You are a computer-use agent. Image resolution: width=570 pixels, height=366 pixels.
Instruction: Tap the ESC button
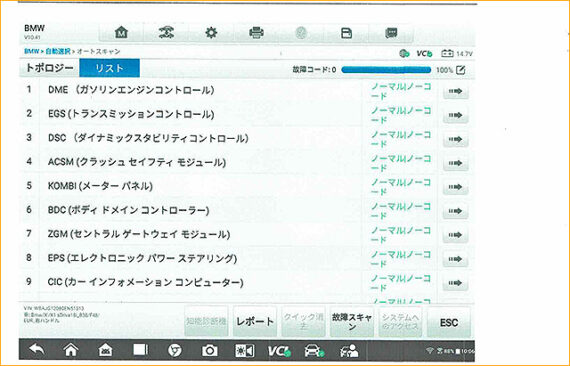click(x=449, y=322)
